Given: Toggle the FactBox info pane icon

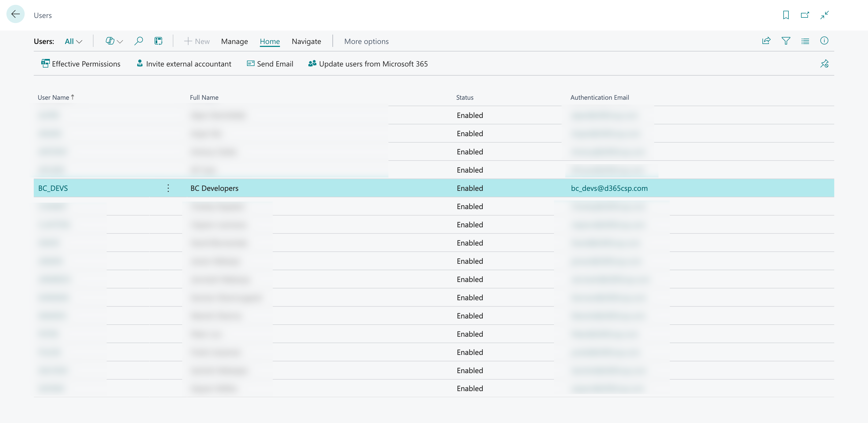Looking at the screenshot, I should click(x=824, y=41).
